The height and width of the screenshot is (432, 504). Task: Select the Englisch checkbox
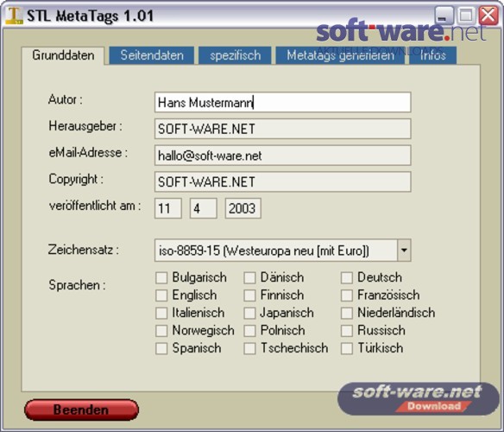click(161, 295)
